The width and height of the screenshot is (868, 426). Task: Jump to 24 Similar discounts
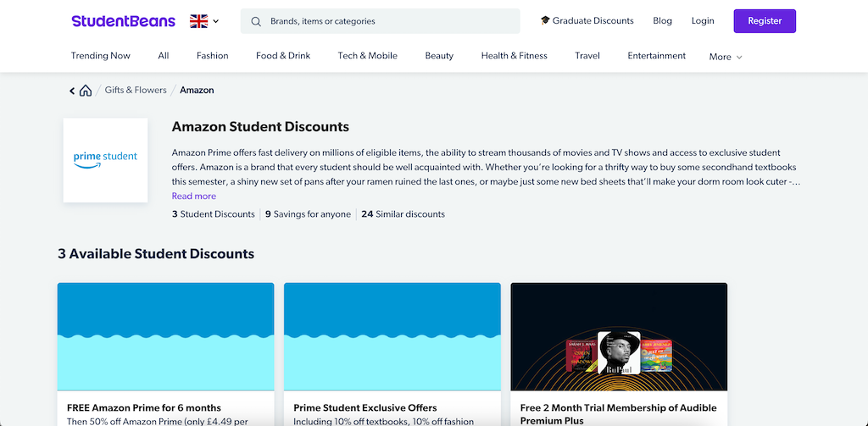(x=403, y=213)
